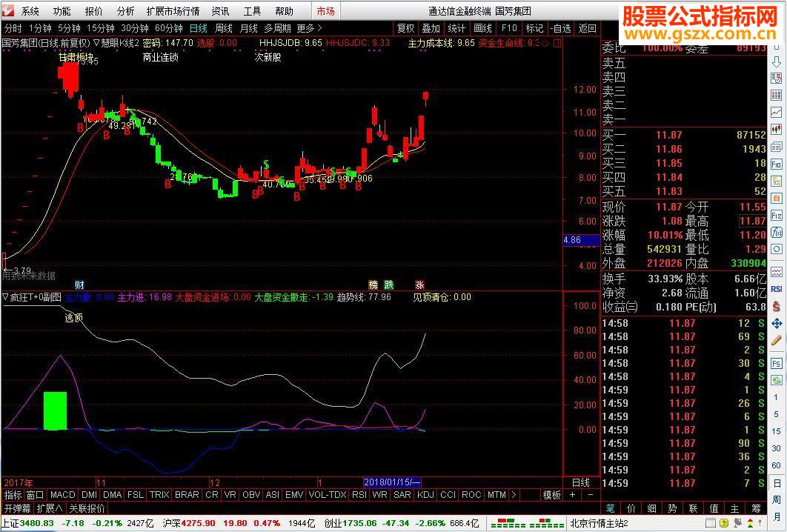Click the red S icon in sidebar
Image resolution: width=787 pixels, height=532 pixels.
(777, 307)
